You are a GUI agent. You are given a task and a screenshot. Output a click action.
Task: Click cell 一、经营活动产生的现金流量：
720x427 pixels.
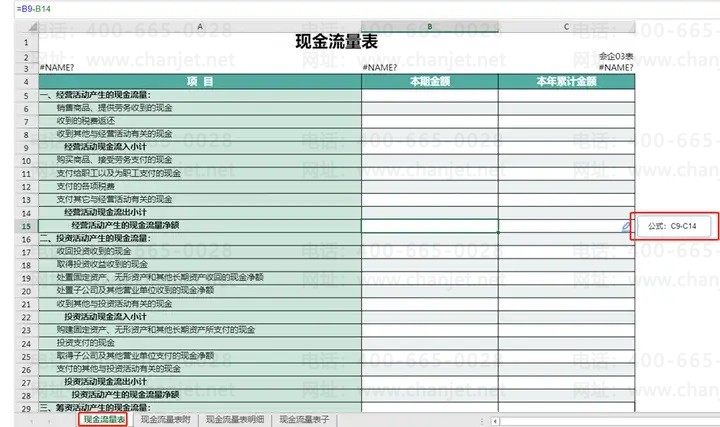click(200, 95)
